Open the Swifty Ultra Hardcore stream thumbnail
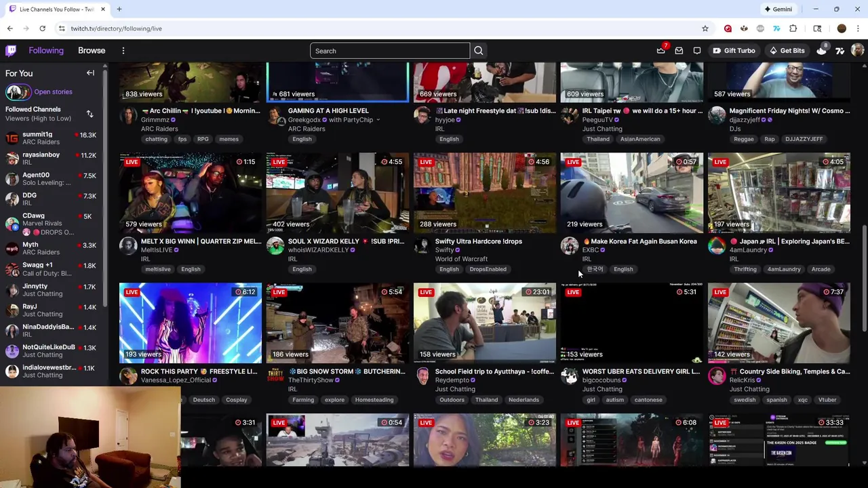Viewport: 868px width, 488px height. click(485, 193)
